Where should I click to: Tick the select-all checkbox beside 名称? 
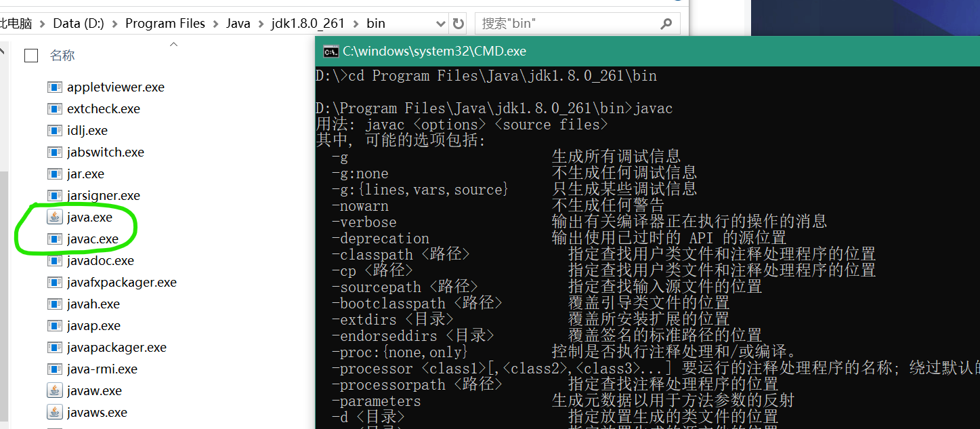click(x=31, y=56)
